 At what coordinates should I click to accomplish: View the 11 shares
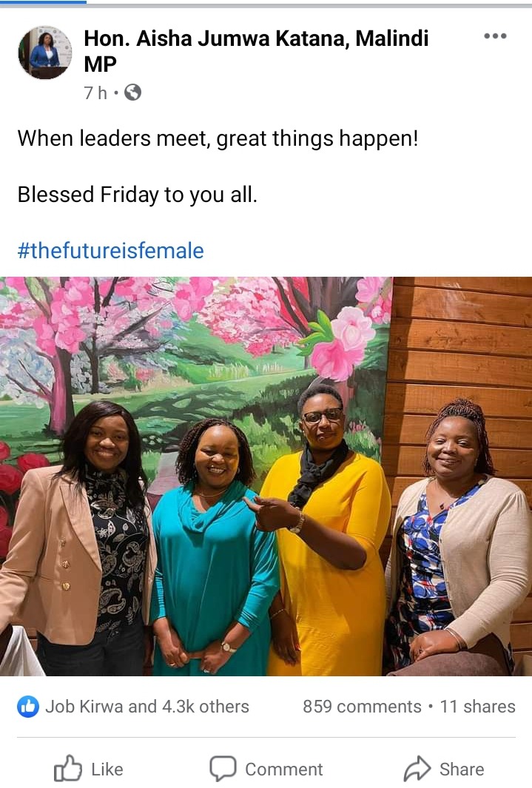[x=477, y=707]
